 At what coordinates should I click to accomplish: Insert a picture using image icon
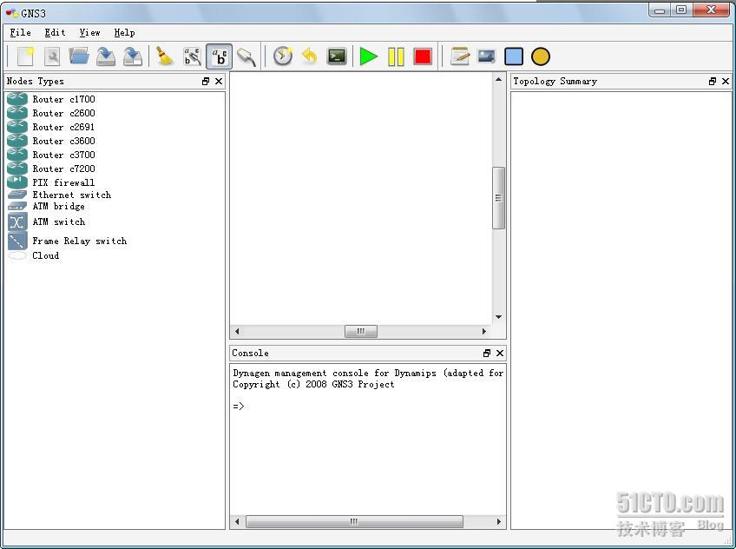pyautogui.click(x=486, y=57)
